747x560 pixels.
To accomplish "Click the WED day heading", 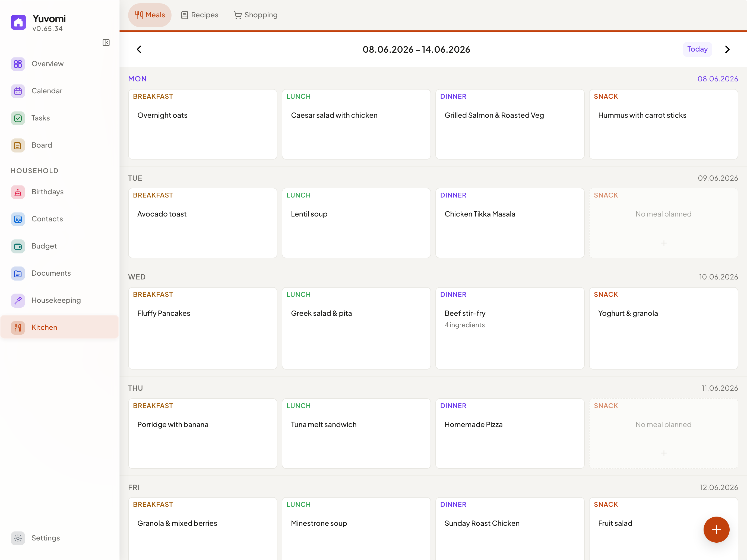I will tap(137, 277).
